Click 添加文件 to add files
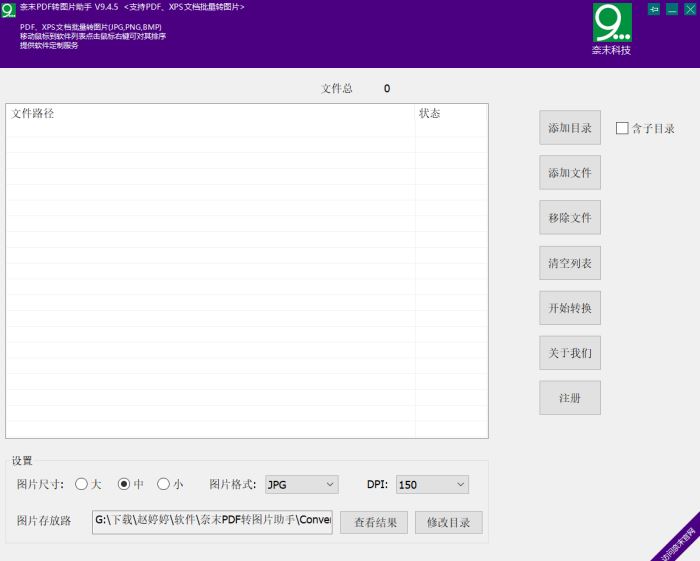The height and width of the screenshot is (561, 700). pyautogui.click(x=570, y=173)
